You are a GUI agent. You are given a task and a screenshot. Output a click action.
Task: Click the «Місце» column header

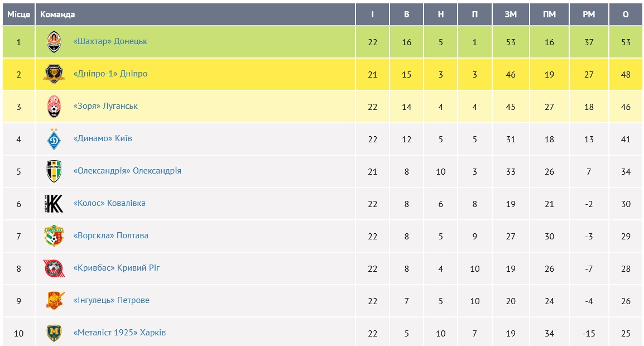18,15
